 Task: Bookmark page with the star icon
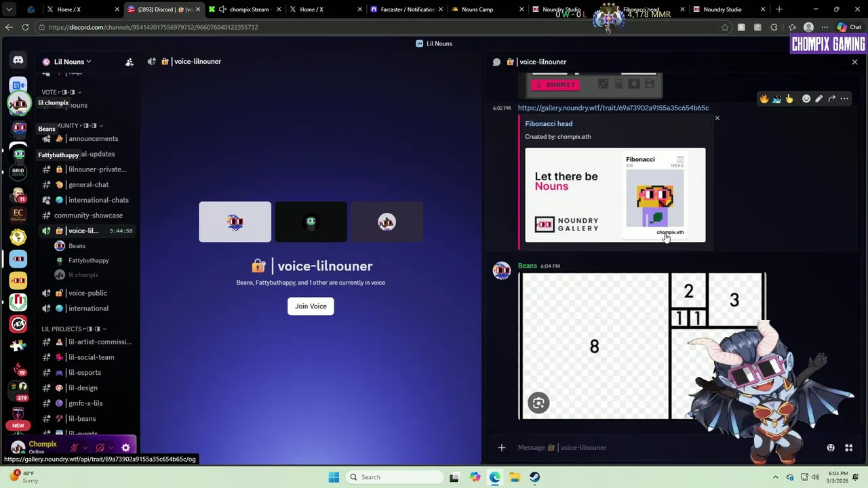coord(725,27)
